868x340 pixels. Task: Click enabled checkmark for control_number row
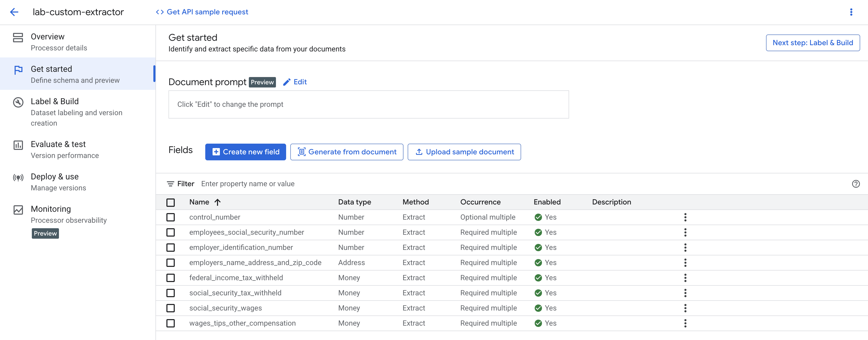[x=538, y=217]
